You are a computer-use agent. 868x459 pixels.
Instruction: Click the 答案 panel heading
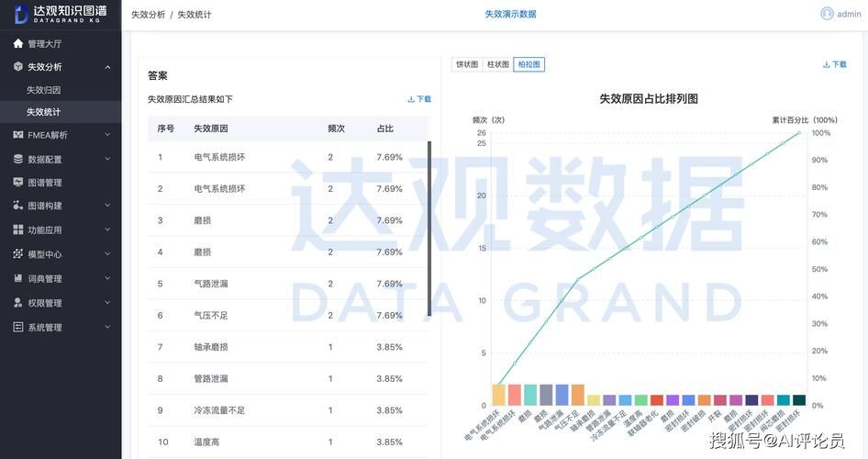tap(158, 76)
